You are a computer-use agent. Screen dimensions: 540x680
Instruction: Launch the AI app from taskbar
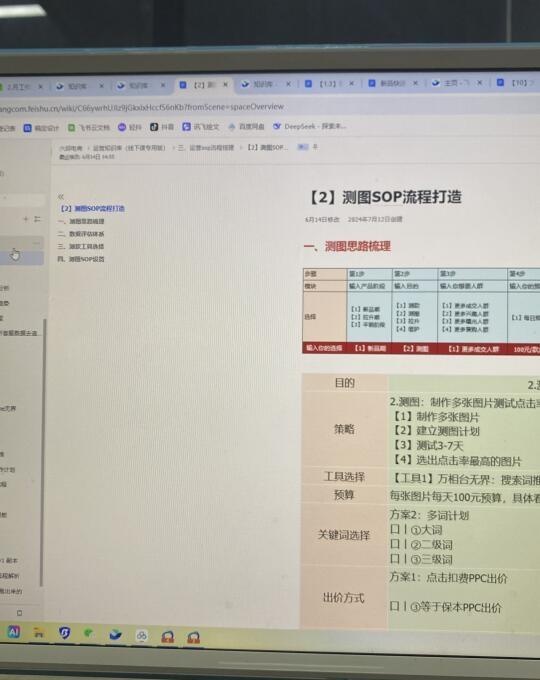point(13,632)
